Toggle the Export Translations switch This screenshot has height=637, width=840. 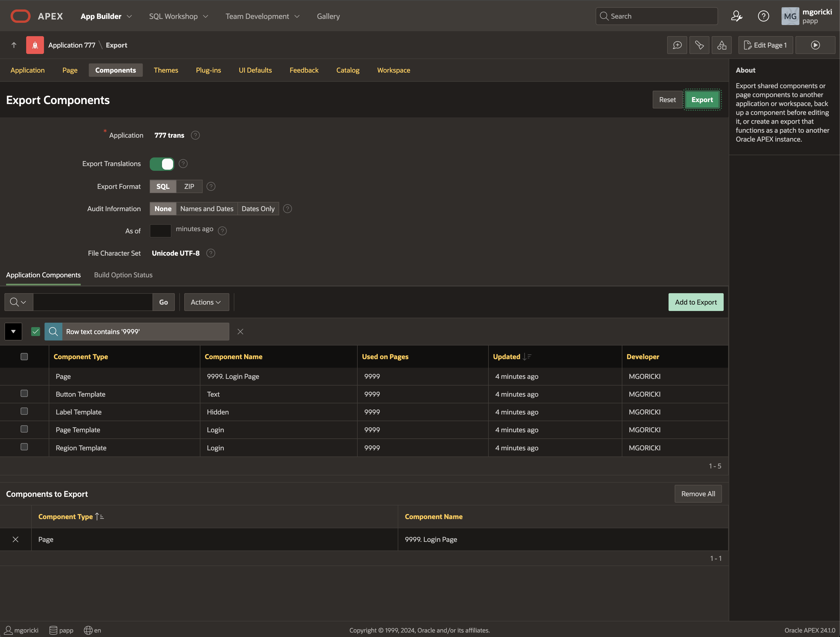[162, 164]
